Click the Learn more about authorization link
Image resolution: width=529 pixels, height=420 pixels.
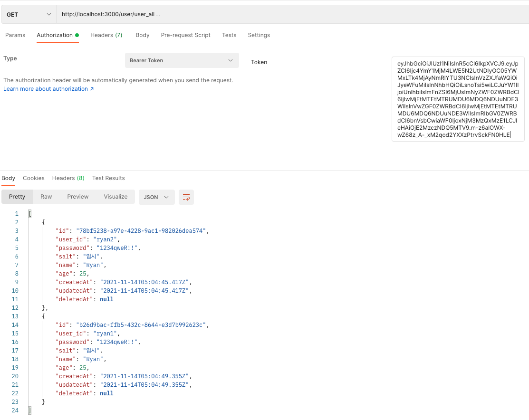point(45,88)
